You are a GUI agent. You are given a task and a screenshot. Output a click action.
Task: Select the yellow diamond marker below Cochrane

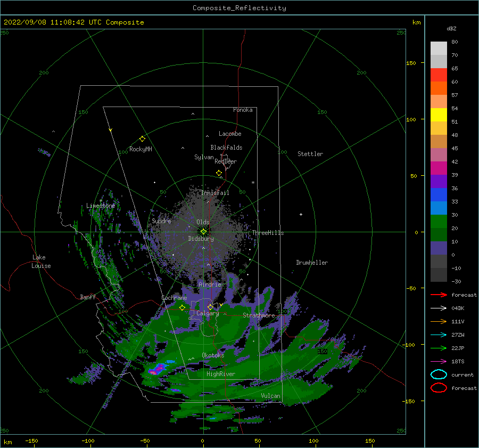tap(183, 308)
